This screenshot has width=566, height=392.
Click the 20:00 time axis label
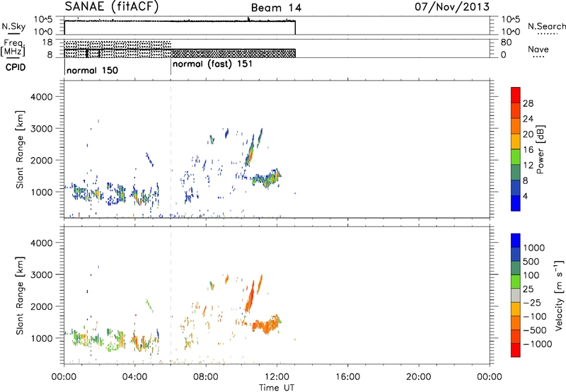(418, 377)
